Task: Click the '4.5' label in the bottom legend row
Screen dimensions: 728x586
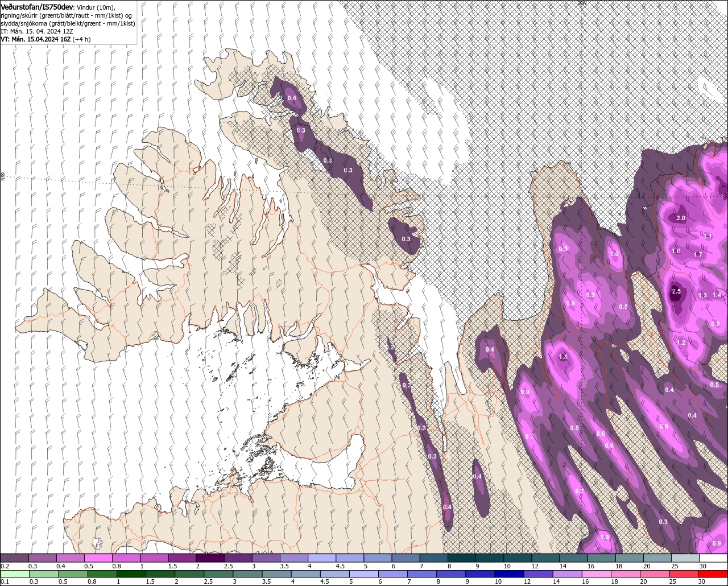Action: 324,581
